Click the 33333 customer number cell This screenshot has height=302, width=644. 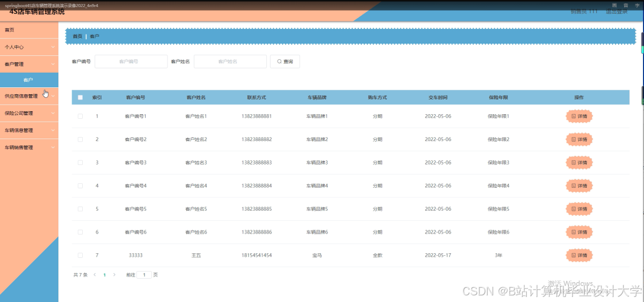(135, 255)
